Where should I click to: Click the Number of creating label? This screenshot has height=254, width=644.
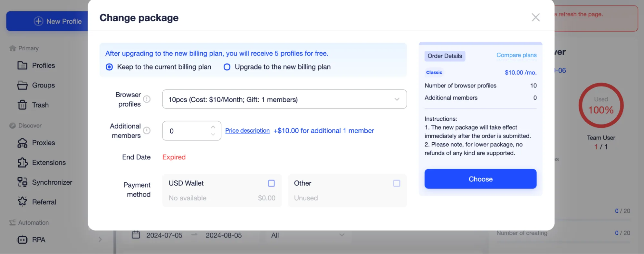pos(522,233)
